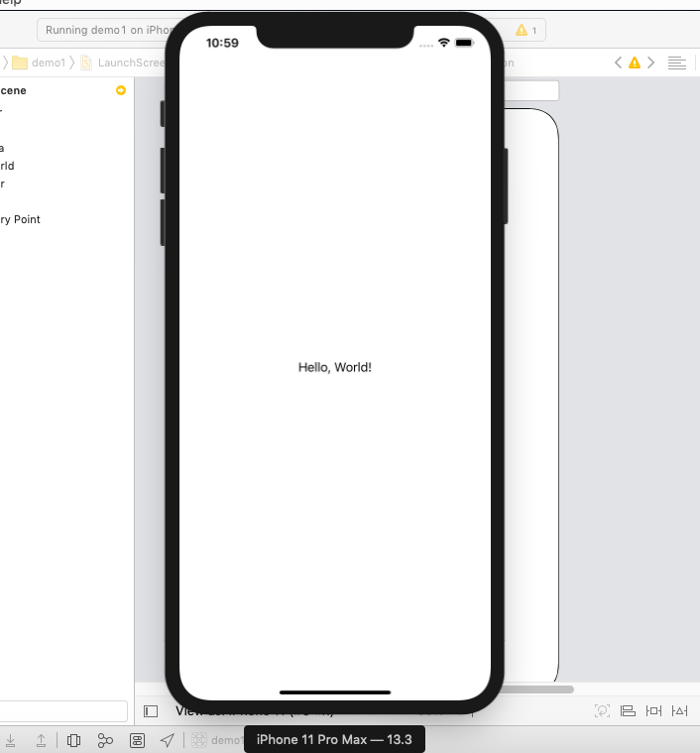Click the yellow arrow beside Scene header
The width and height of the screenshot is (700, 753).
click(x=121, y=90)
